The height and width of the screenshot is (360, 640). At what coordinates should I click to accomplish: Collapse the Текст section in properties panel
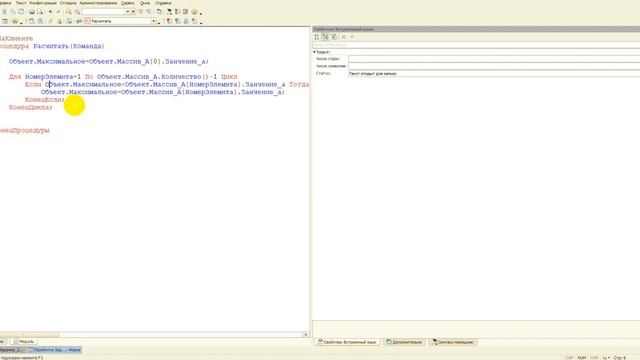314,52
